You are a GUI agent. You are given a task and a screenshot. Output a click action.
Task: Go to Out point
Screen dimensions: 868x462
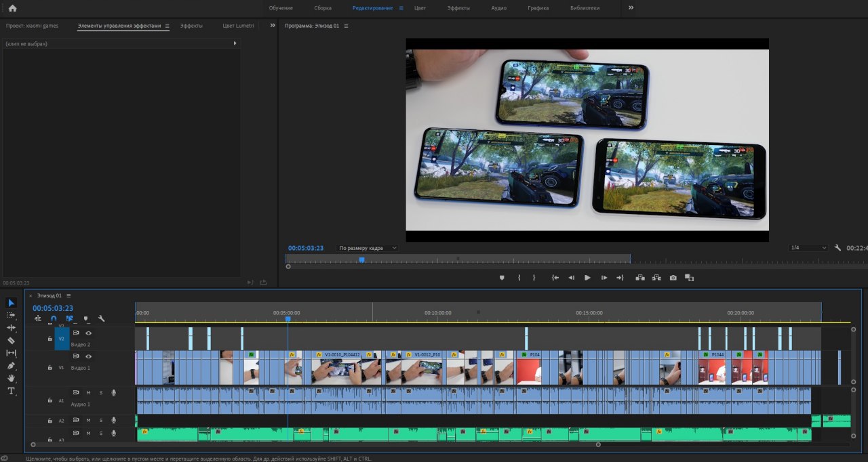tap(620, 278)
